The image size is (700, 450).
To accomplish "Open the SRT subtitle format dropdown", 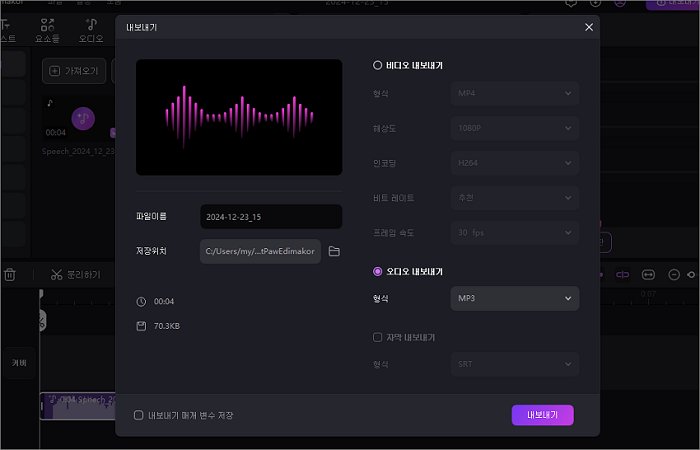I will click(x=515, y=364).
